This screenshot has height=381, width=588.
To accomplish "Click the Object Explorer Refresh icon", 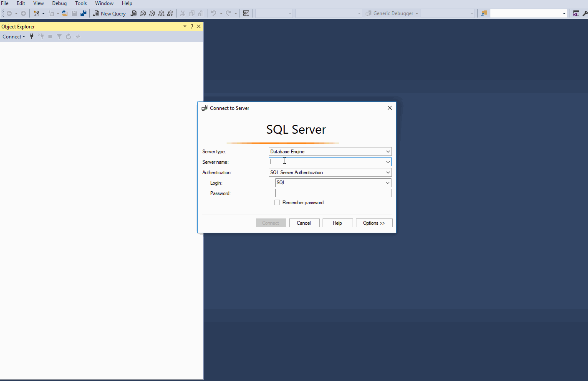I will pyautogui.click(x=68, y=36).
